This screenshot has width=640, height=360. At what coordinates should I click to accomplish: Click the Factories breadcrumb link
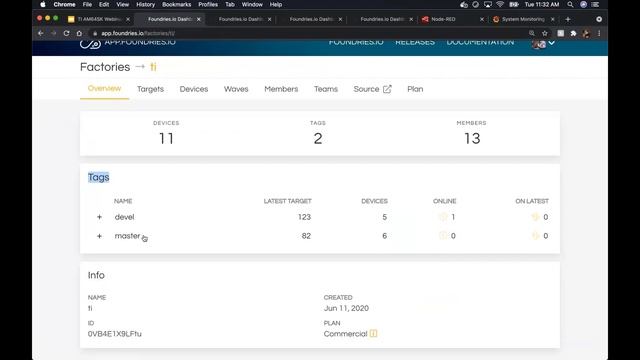(105, 67)
